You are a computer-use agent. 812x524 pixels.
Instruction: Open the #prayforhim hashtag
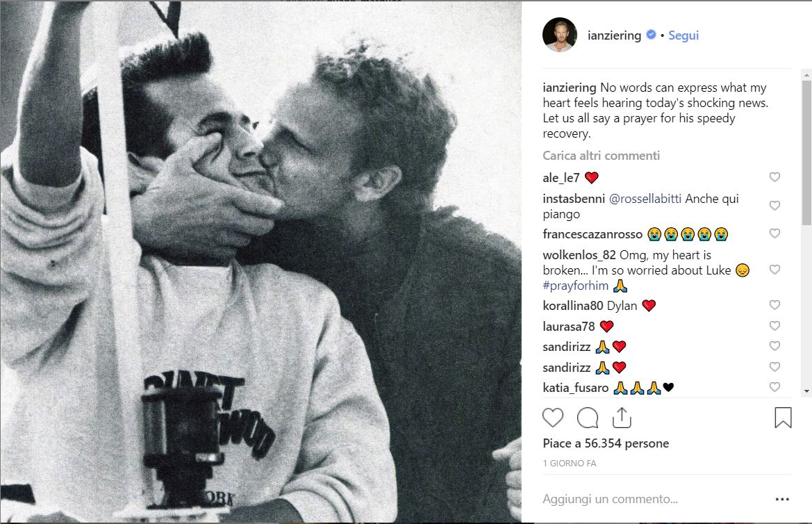tap(576, 286)
